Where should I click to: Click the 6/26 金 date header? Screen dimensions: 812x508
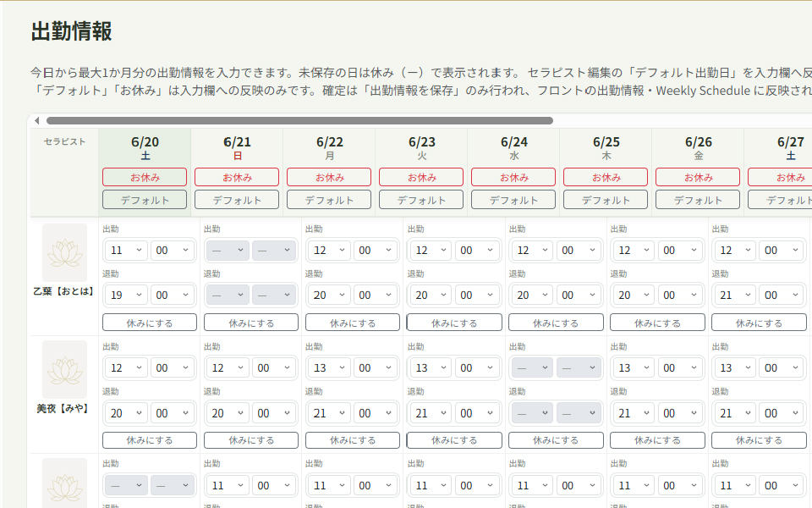698,147
